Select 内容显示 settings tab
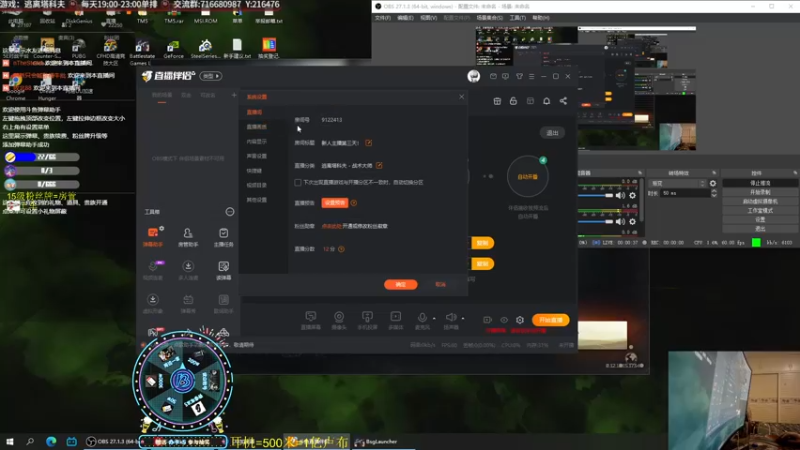 (257, 141)
